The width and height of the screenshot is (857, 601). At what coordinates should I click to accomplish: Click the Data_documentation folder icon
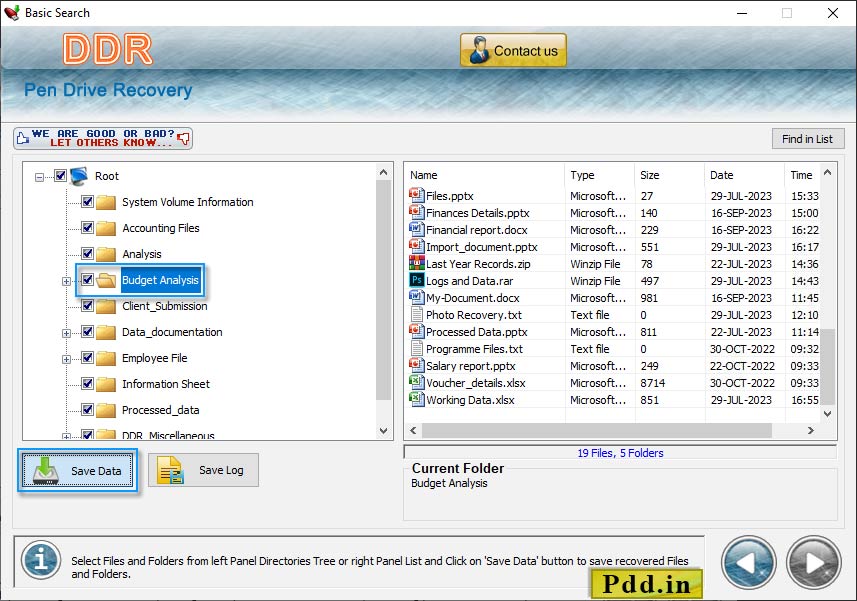[x=106, y=332]
